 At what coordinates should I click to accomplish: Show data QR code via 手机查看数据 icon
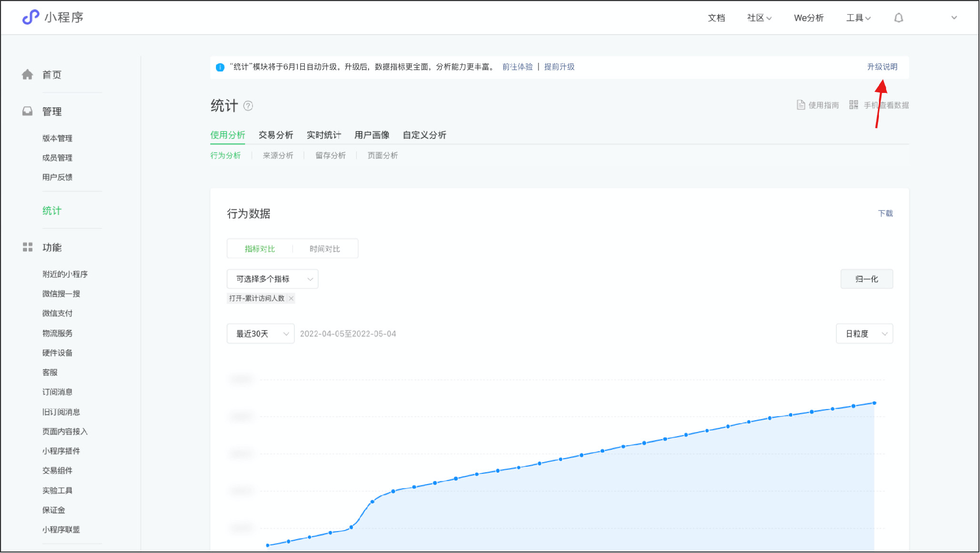853,105
